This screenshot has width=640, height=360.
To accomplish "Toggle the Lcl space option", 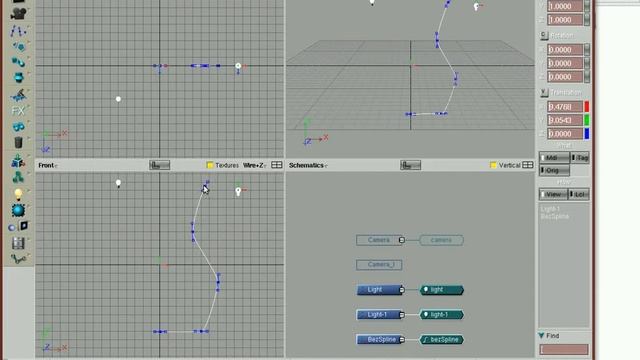I will click(x=579, y=194).
